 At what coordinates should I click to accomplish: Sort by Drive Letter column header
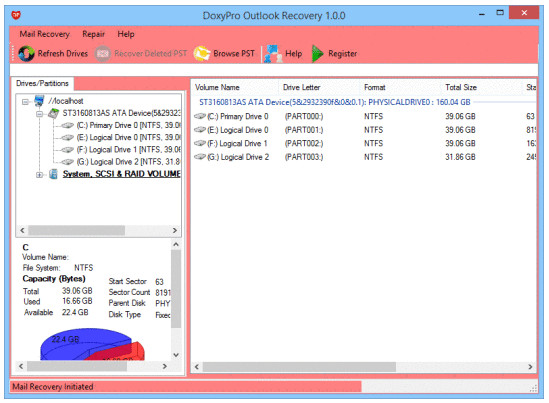click(301, 87)
